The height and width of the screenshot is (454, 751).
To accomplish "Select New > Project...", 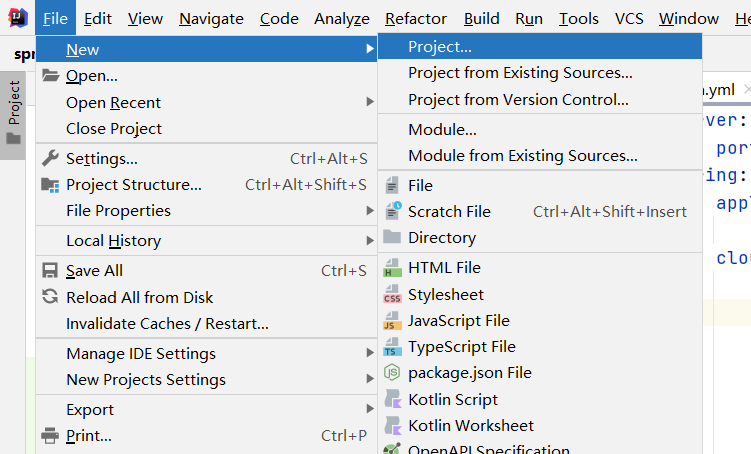I will click(x=540, y=46).
